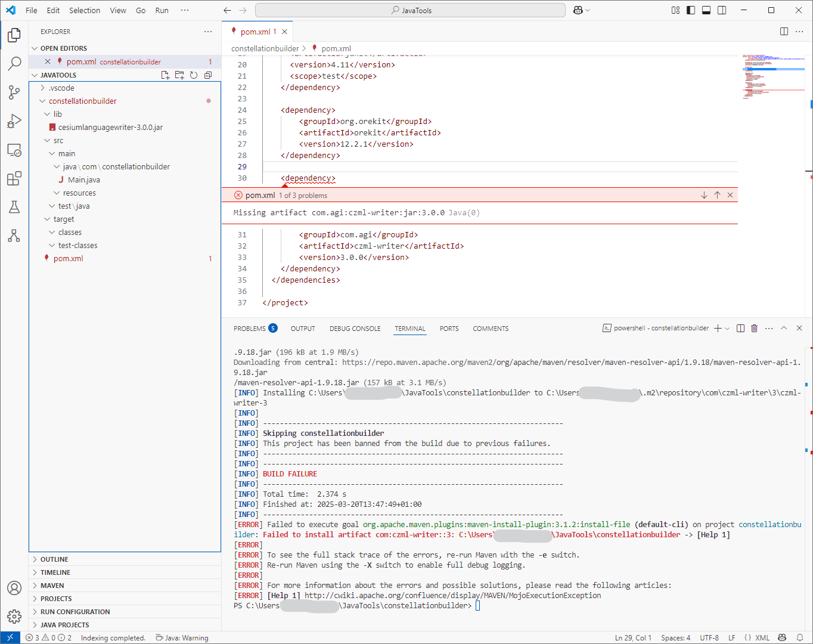Open the Remote Explorer view

[x=14, y=150]
